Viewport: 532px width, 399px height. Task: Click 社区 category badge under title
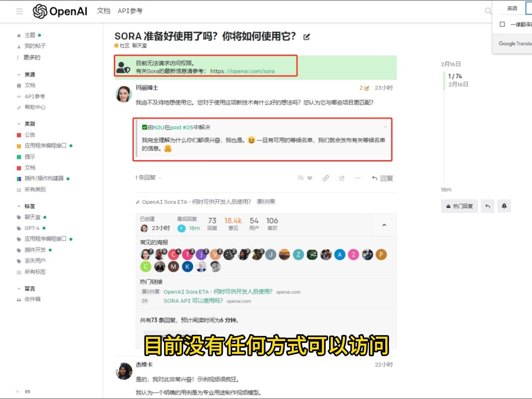pos(122,45)
